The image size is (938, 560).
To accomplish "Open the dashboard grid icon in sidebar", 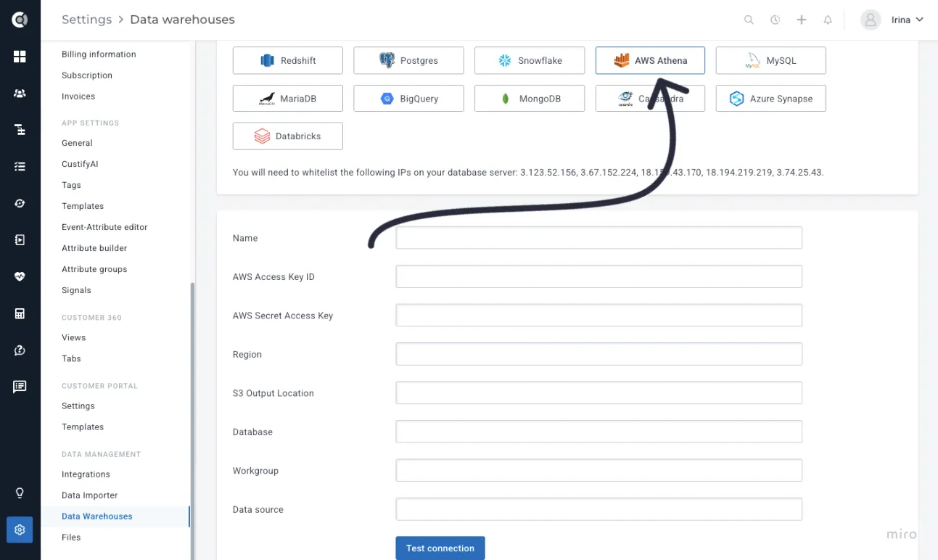I will click(x=20, y=57).
